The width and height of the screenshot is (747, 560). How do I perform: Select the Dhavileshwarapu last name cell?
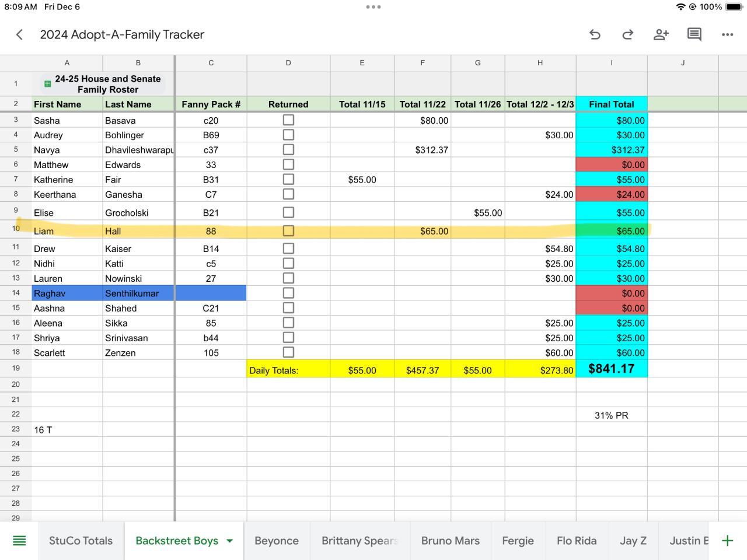click(138, 150)
